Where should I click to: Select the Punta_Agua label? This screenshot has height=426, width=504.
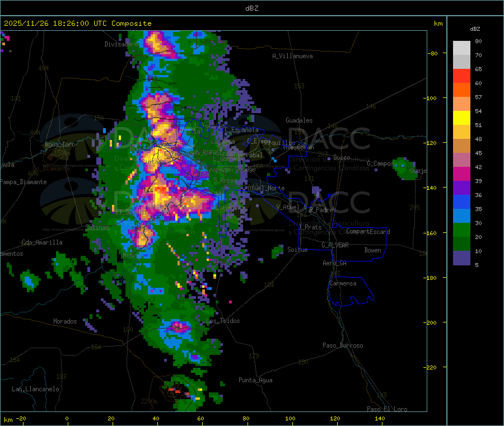click(x=255, y=380)
